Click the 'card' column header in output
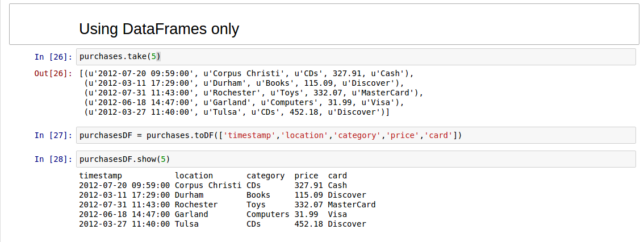 click(x=337, y=176)
